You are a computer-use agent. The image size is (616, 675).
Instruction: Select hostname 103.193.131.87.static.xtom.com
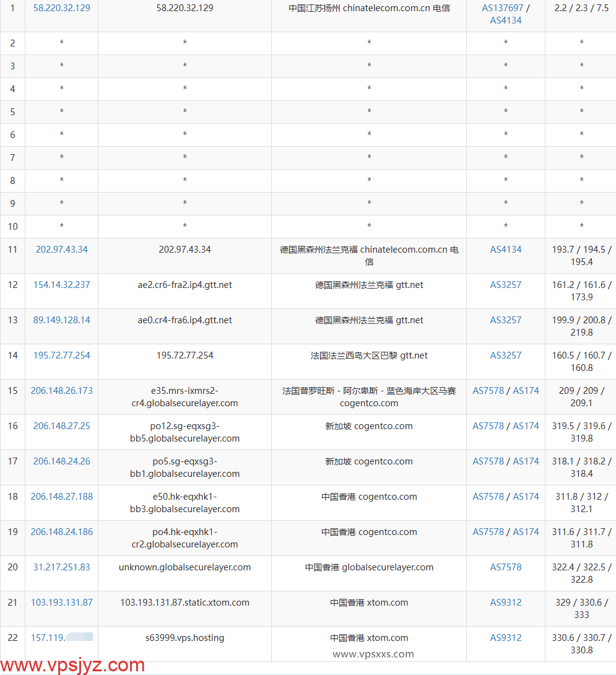point(184,603)
